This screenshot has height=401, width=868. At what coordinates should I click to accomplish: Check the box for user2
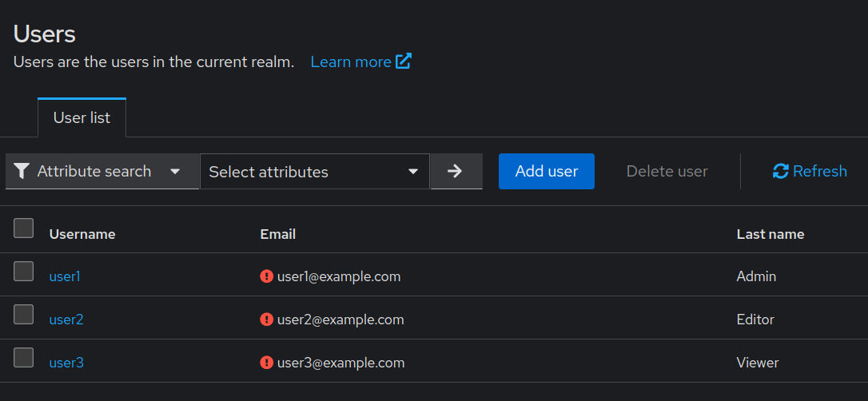pos(23,314)
